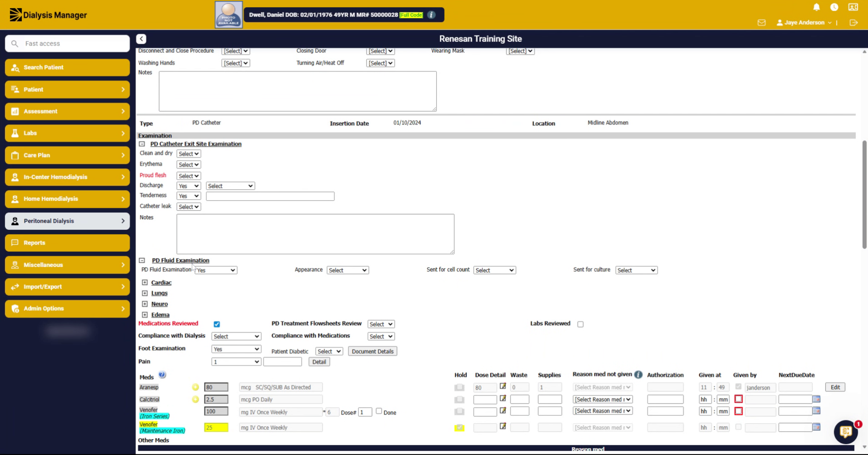Edit Aranesp dose detail icon
The image size is (868, 455).
(503, 386)
